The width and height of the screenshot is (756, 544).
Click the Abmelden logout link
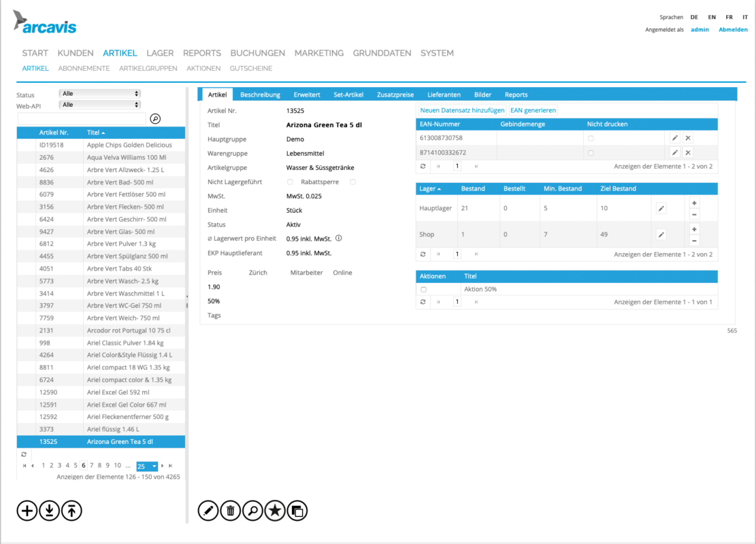click(733, 29)
